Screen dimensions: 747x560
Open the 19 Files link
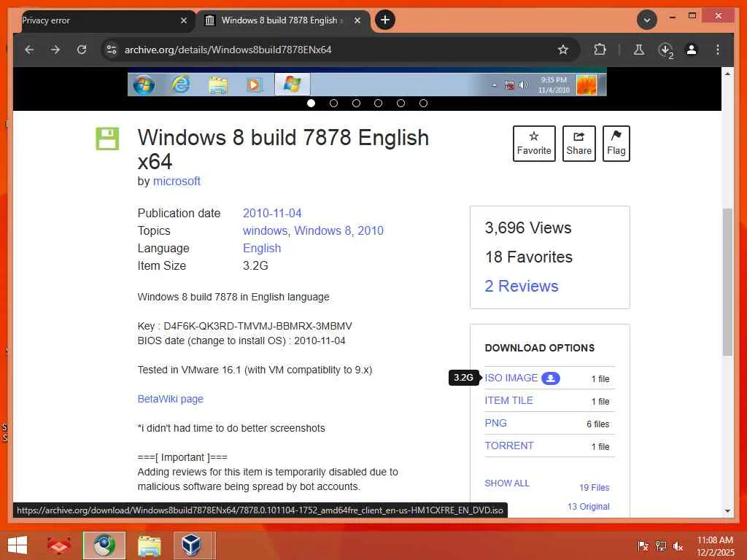[x=594, y=487]
